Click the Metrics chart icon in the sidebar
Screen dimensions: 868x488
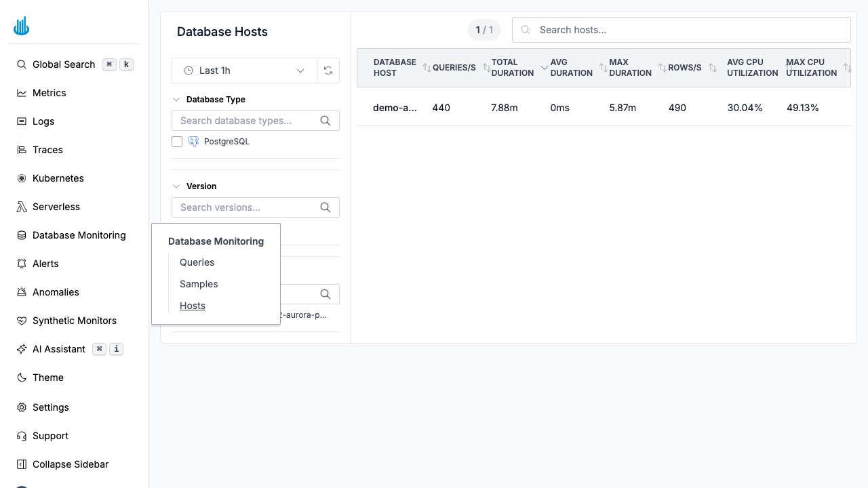(21, 93)
